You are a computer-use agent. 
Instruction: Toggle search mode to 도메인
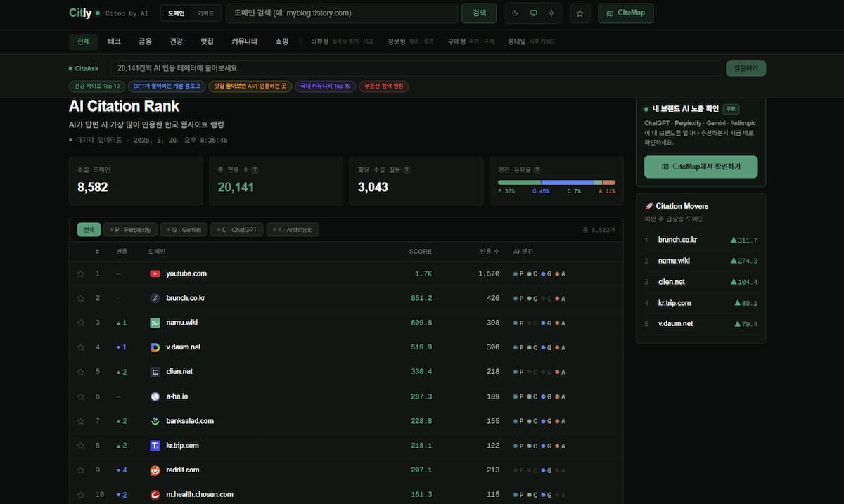pyautogui.click(x=176, y=13)
